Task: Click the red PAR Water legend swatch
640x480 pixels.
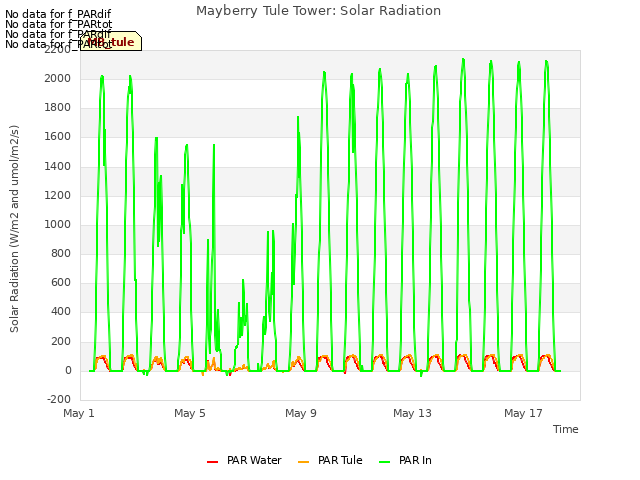Action: coord(212,462)
